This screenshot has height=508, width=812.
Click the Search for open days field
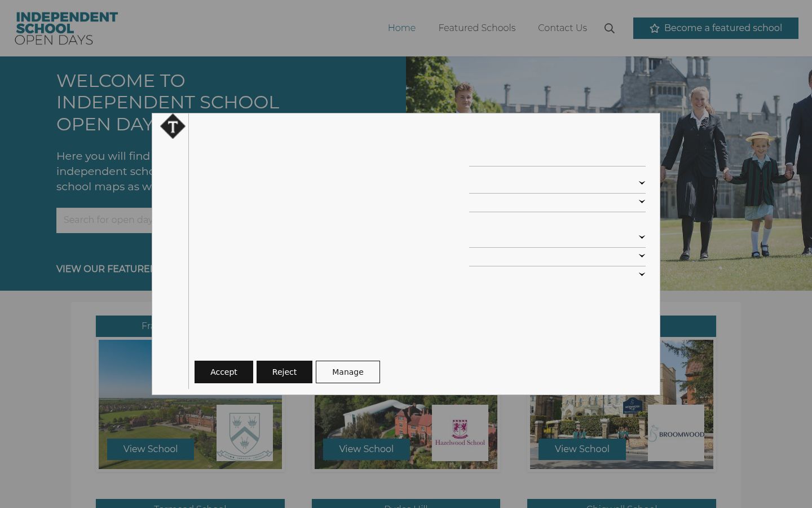coord(104,220)
